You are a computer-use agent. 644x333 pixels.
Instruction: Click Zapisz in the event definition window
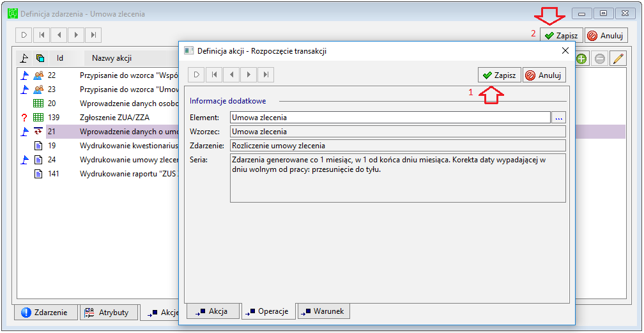562,35
